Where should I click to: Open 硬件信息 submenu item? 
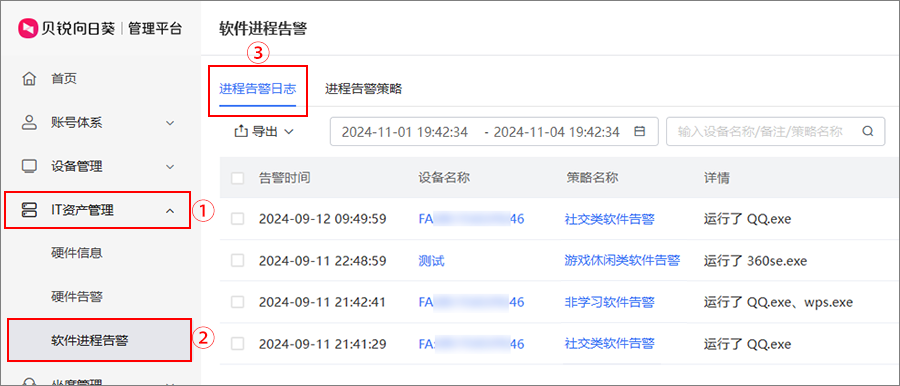[77, 253]
